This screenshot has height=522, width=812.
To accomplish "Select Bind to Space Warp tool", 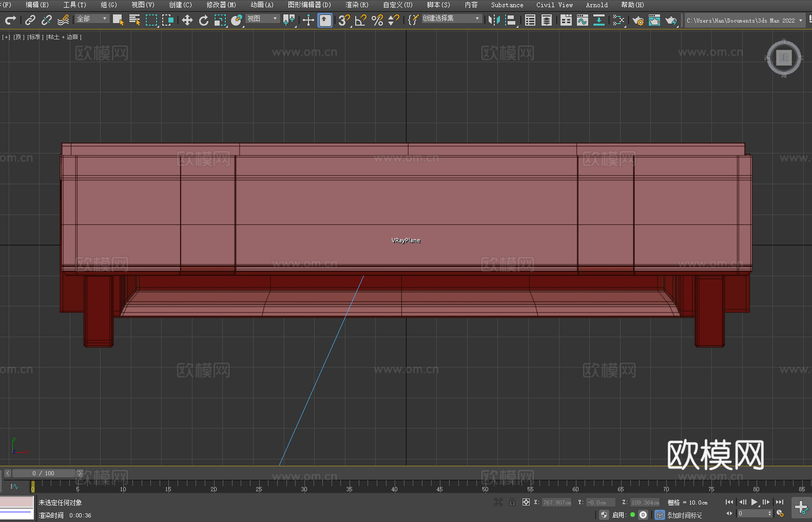I will pyautogui.click(x=63, y=20).
